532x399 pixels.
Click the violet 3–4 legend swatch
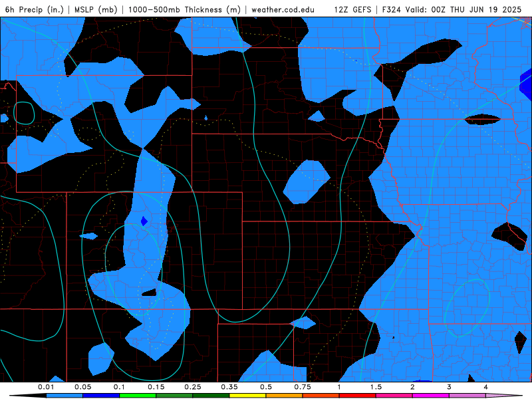pos(467,396)
